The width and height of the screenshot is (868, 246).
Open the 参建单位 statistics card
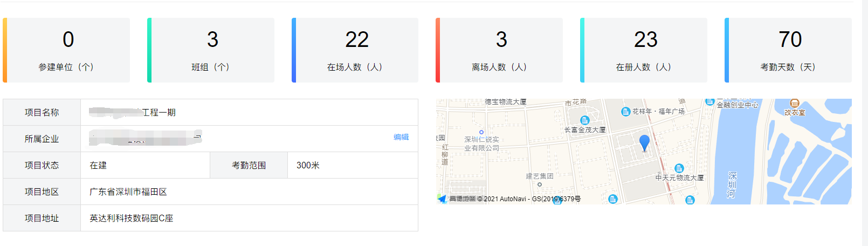pyautogui.click(x=66, y=50)
